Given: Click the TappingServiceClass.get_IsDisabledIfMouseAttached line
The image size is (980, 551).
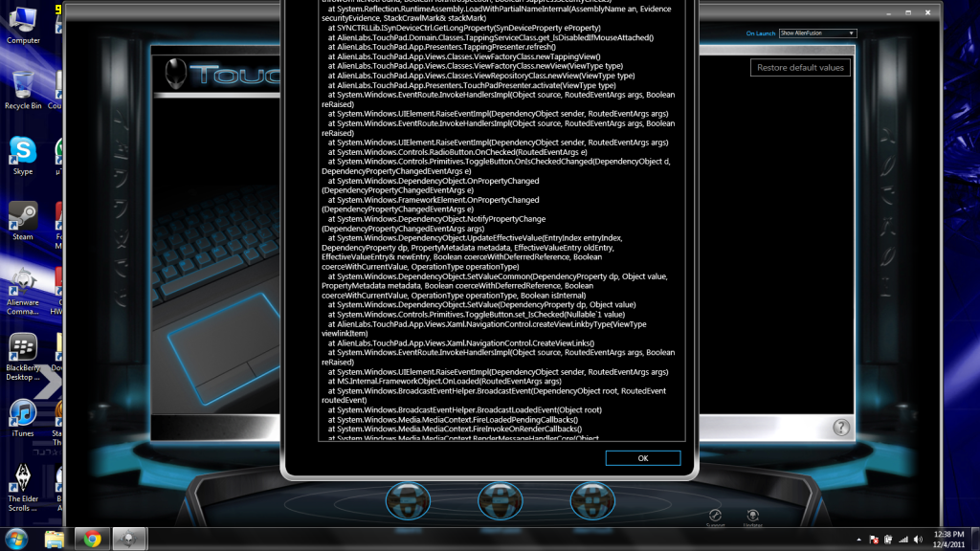Looking at the screenshot, I should tap(491, 37).
